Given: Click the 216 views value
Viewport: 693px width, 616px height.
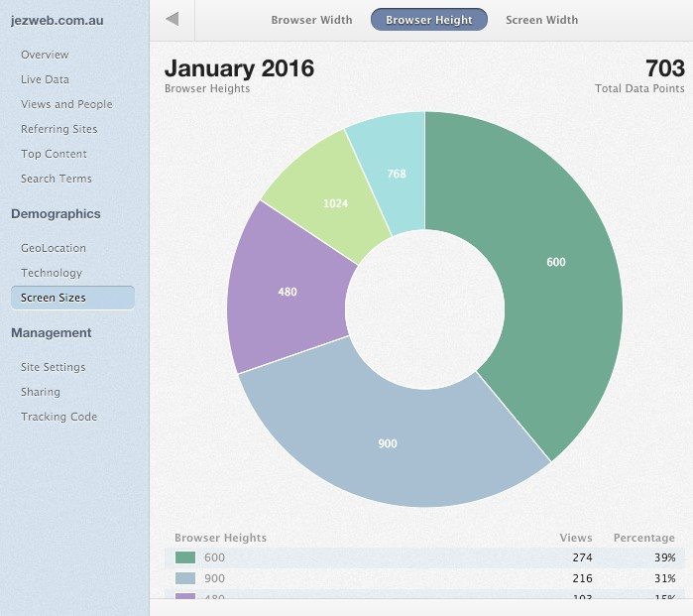Looking at the screenshot, I should coord(582,578).
